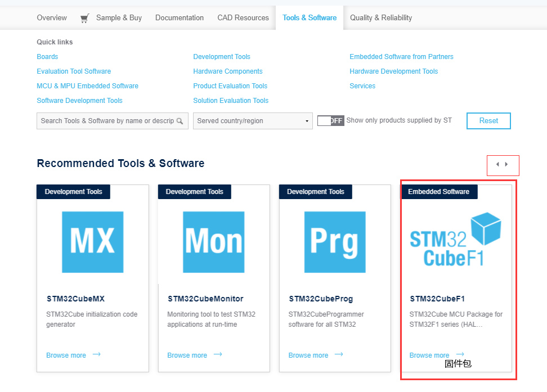Open the Documentation tab
The image size is (547, 392).
pyautogui.click(x=180, y=18)
